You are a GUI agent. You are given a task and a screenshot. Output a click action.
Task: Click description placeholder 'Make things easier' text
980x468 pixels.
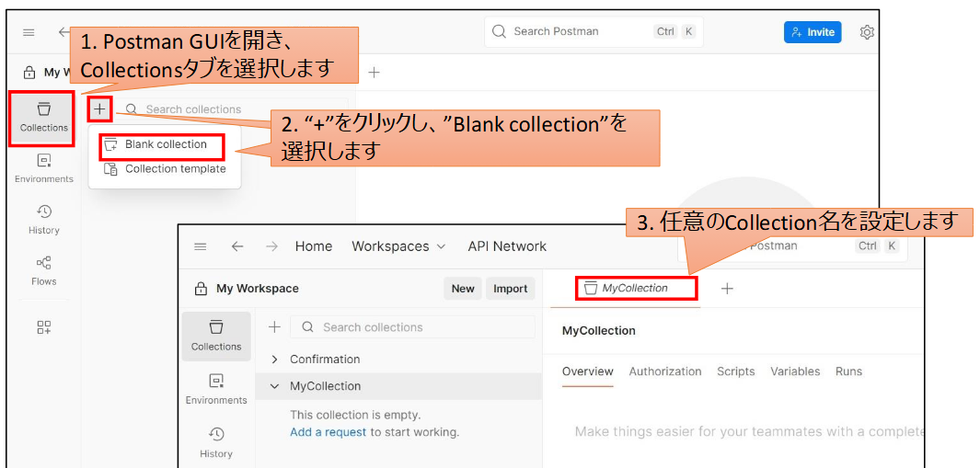[x=749, y=432]
